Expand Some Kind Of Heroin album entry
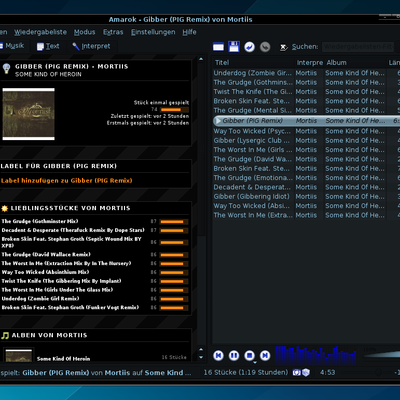The width and height of the screenshot is (400, 400). (63, 359)
